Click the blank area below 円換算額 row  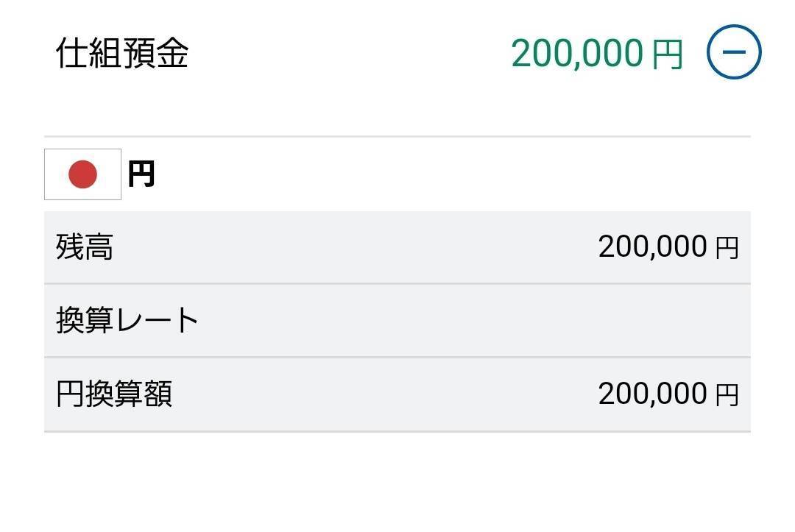(x=397, y=481)
